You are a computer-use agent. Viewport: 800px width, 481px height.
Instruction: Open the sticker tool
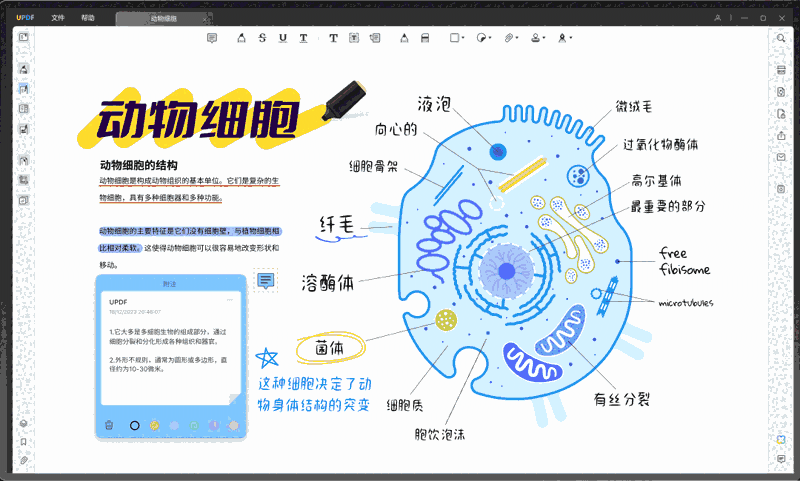tap(481, 38)
